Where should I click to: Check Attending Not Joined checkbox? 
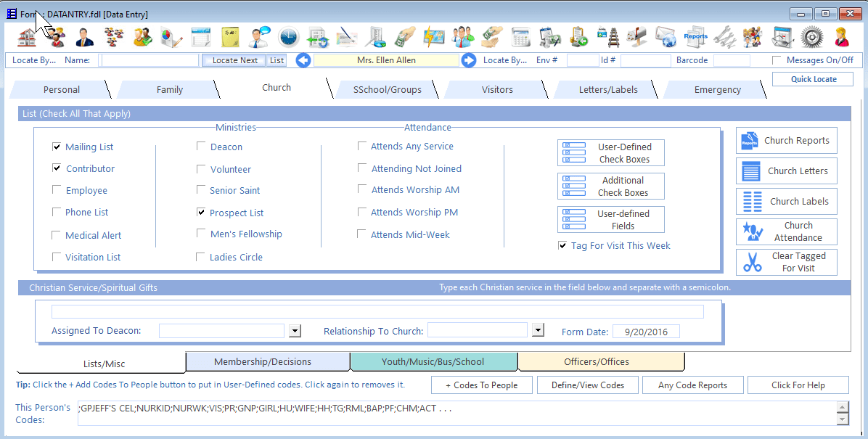click(x=362, y=168)
